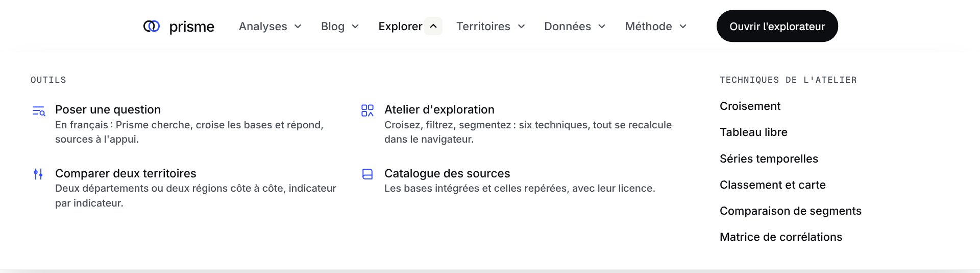
Task: Click the prisme interlocking circles logo icon
Action: pos(152,26)
